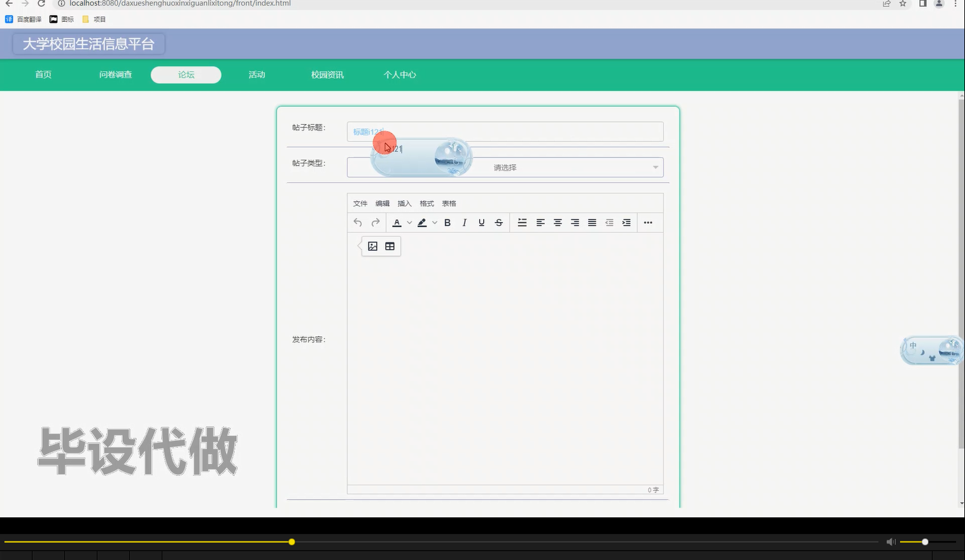Screen dimensions: 965x560
Task: Insert an image using the image icon
Action: [x=372, y=246]
